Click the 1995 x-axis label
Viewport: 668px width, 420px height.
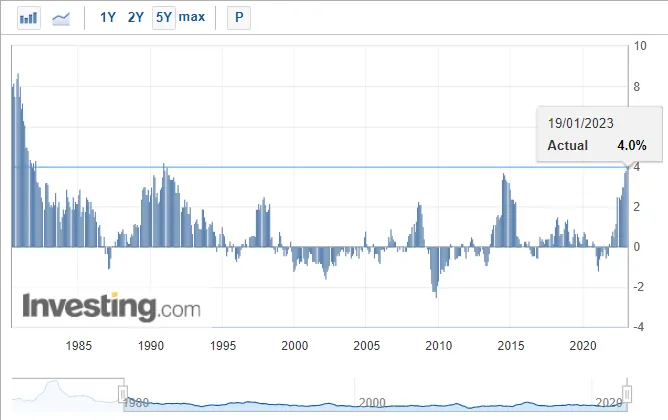coord(223,345)
